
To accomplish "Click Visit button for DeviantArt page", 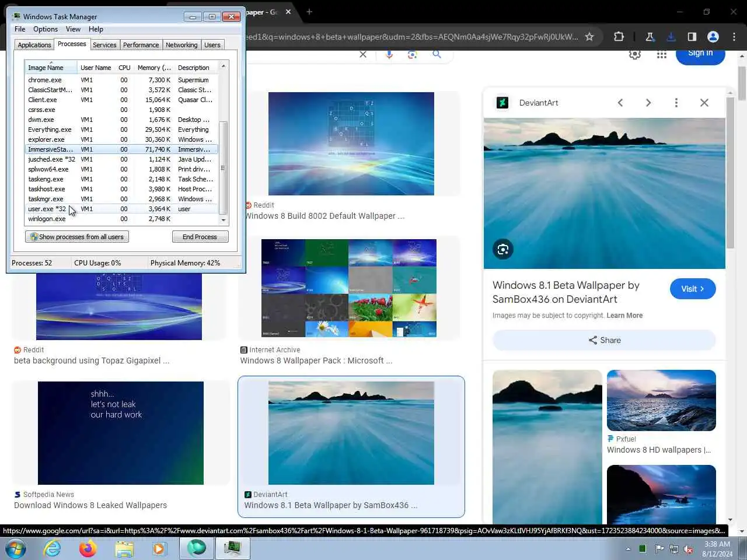I will pos(693,289).
